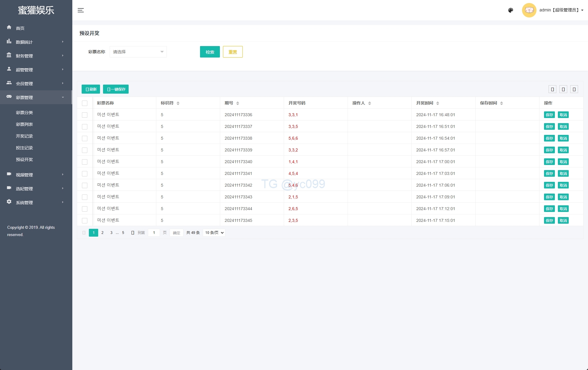Click the bar chart icon beside 数据统计
This screenshot has width=588, height=370.
click(x=9, y=41)
